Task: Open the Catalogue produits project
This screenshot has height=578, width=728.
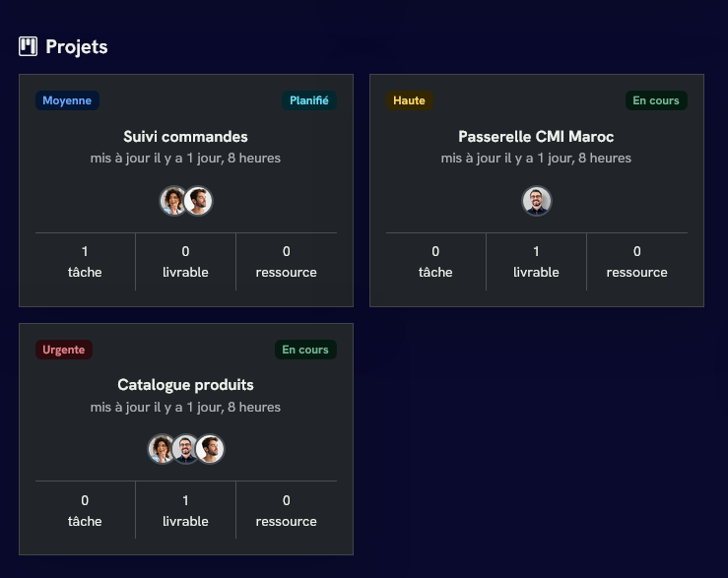Action: [x=185, y=385]
